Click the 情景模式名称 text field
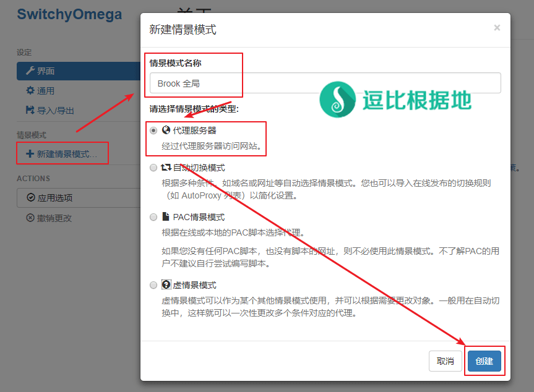This screenshot has height=392, width=534. coord(325,83)
